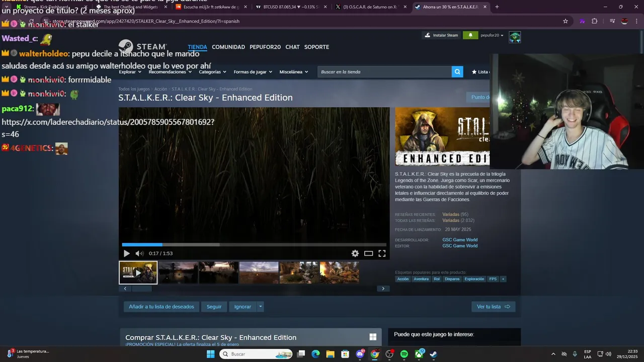The height and width of the screenshot is (362, 644).
Task: Click the Buscar en la tienda field
Action: point(384,72)
